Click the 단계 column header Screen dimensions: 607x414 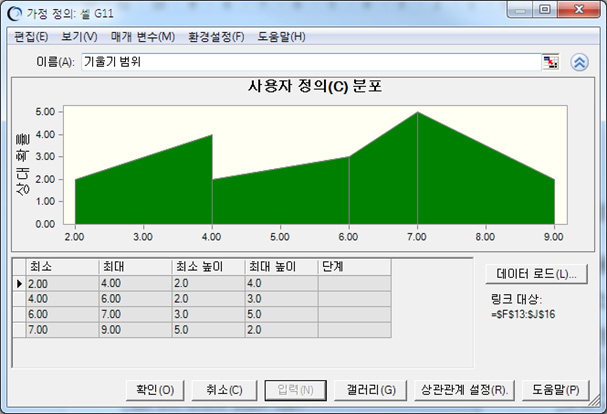(x=355, y=267)
